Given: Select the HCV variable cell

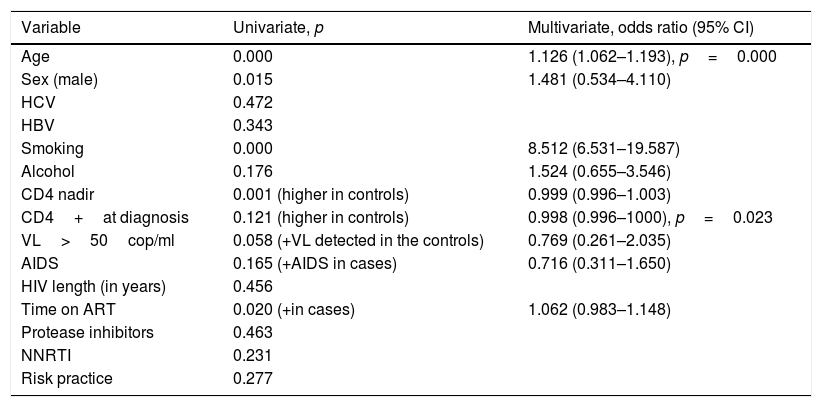Looking at the screenshot, I should pos(37,102).
